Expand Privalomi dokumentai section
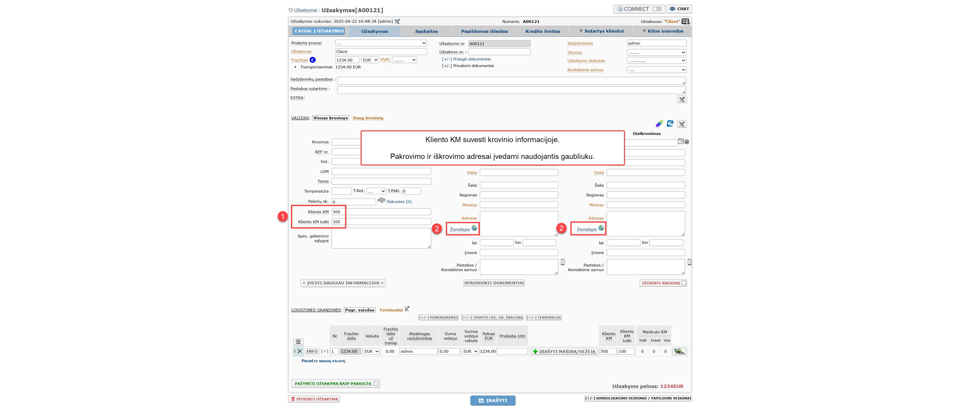The image size is (980, 416). click(468, 66)
